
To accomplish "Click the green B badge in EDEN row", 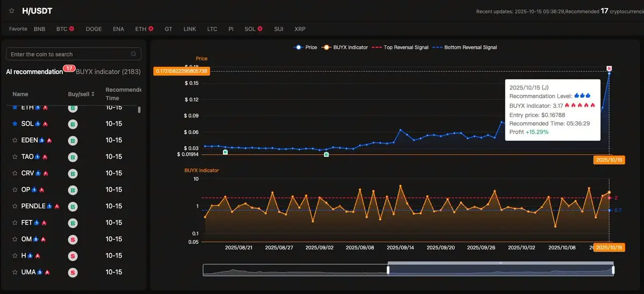I will (x=73, y=141).
